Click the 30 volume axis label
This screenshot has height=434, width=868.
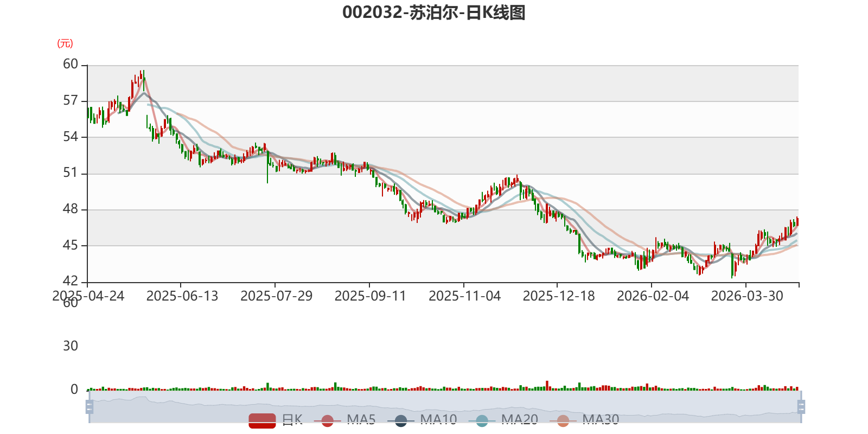point(71,346)
